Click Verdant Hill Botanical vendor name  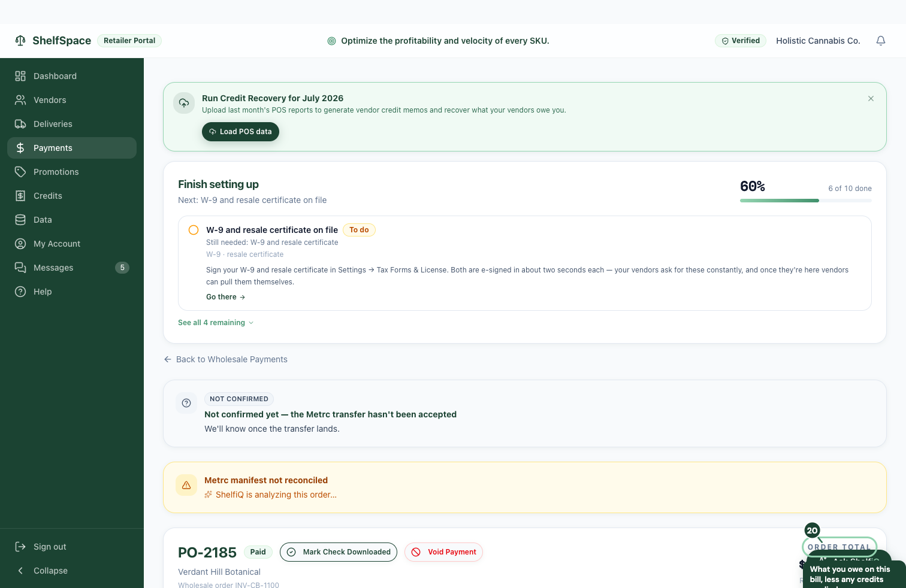pos(219,572)
